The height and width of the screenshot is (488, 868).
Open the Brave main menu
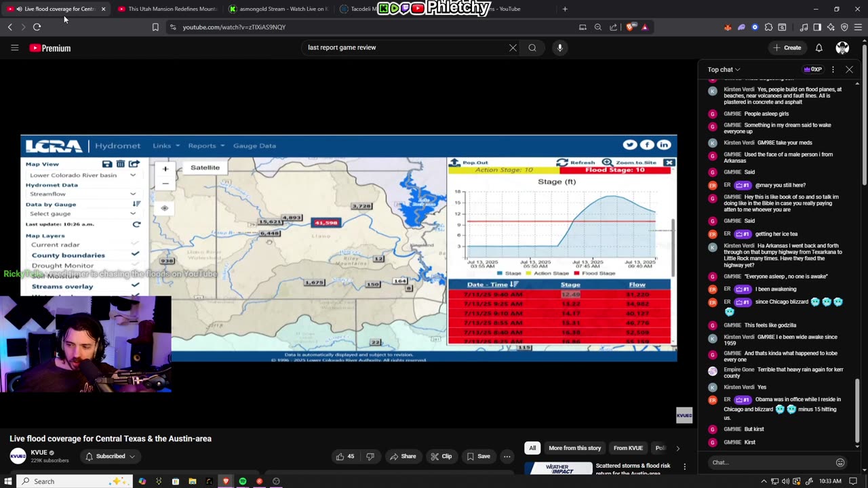point(859,27)
